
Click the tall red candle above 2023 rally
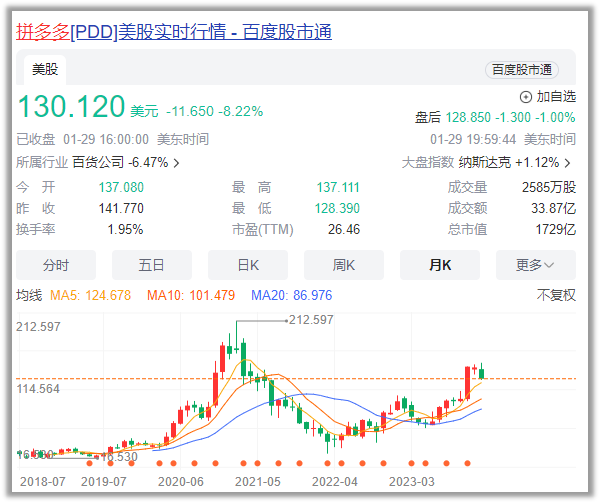(467, 383)
